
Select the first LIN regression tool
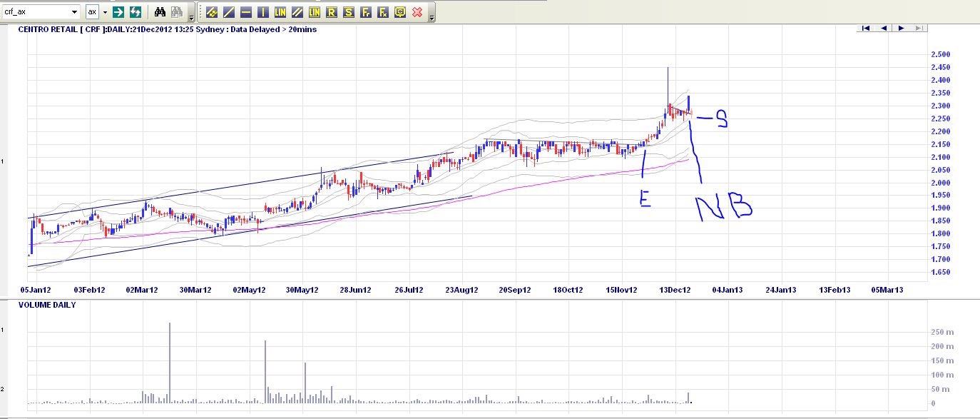click(x=280, y=12)
